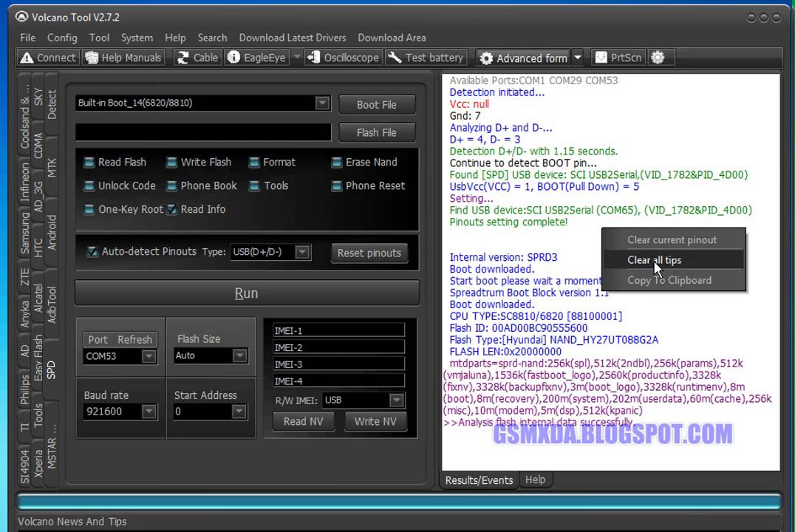The width and height of the screenshot is (795, 532).
Task: Enable the Read Flash checkbox
Action: [89, 163]
